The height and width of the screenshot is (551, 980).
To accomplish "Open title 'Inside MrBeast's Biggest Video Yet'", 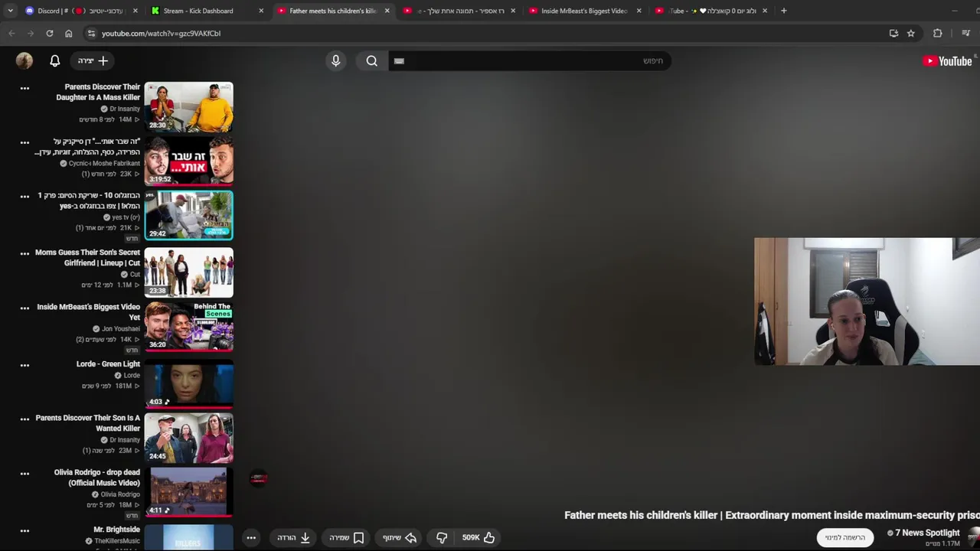I will (x=89, y=312).
